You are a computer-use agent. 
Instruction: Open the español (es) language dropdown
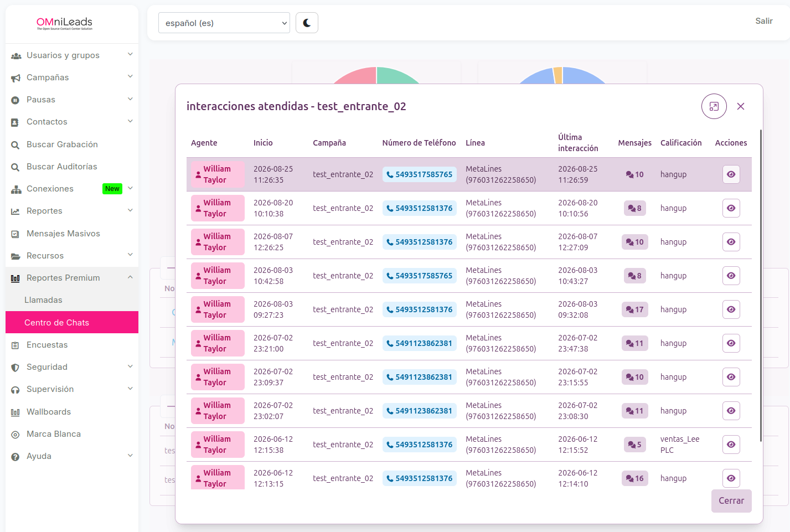coord(224,23)
